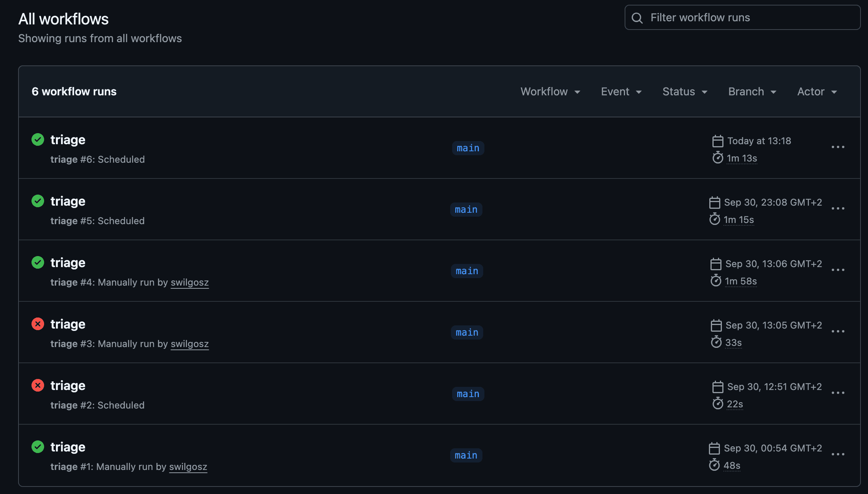Click the main branch label on triage #4
The image size is (868, 494).
pyautogui.click(x=467, y=271)
